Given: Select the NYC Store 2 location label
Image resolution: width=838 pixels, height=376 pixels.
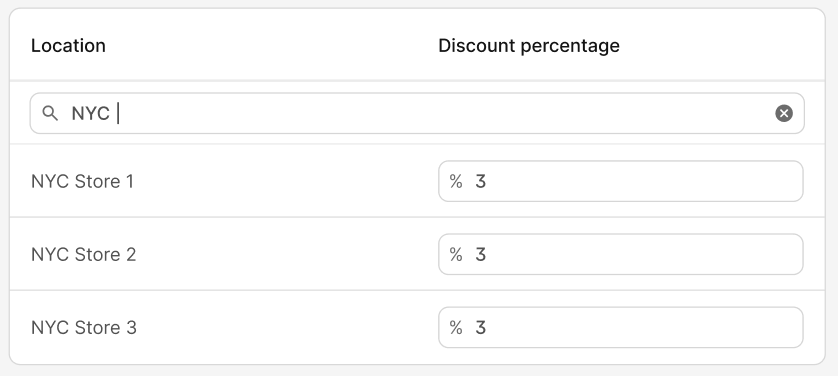Looking at the screenshot, I should [83, 254].
